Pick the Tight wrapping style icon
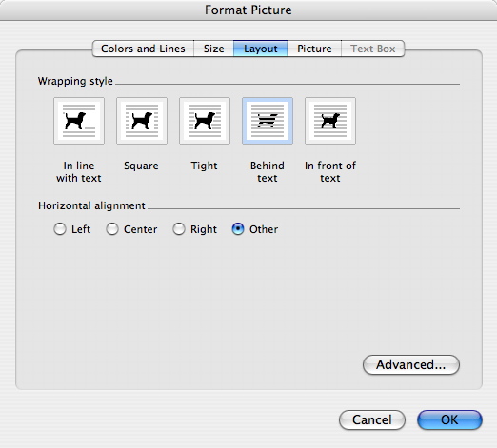The image size is (497, 448). pyautogui.click(x=205, y=121)
